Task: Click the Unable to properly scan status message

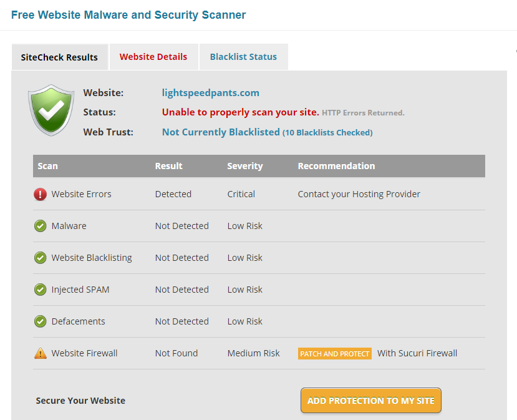Action: tap(241, 112)
